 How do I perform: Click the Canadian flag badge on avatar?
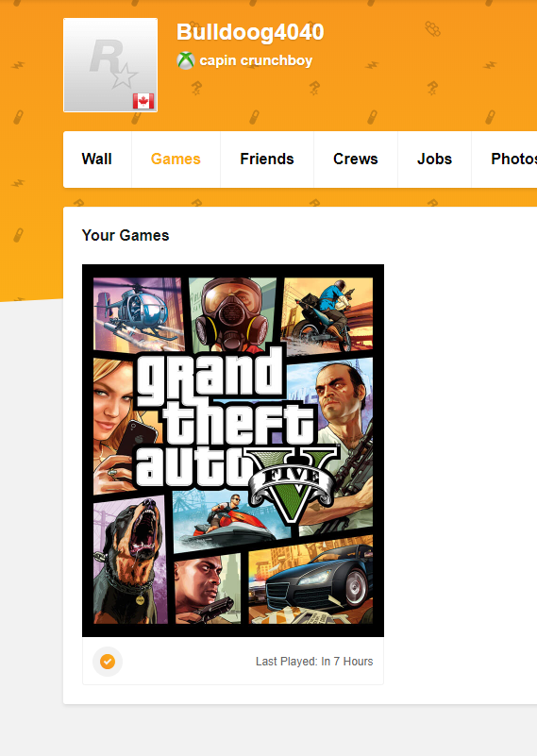tap(143, 101)
